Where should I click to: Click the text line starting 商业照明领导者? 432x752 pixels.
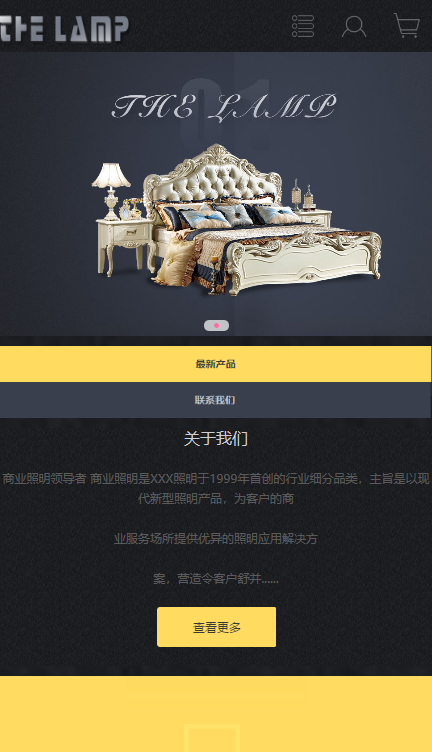point(216,479)
